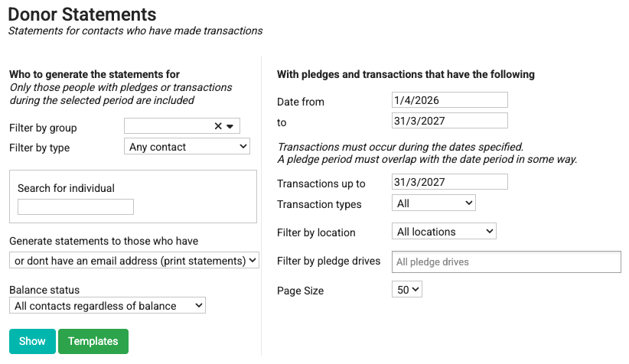Click the Transactions up to date field
Screen dimensions: 629x364
pos(450,181)
